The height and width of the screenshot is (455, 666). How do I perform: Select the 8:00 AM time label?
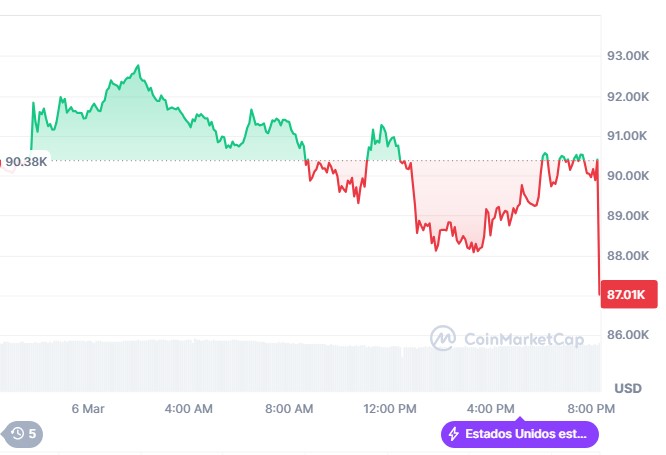click(x=289, y=408)
